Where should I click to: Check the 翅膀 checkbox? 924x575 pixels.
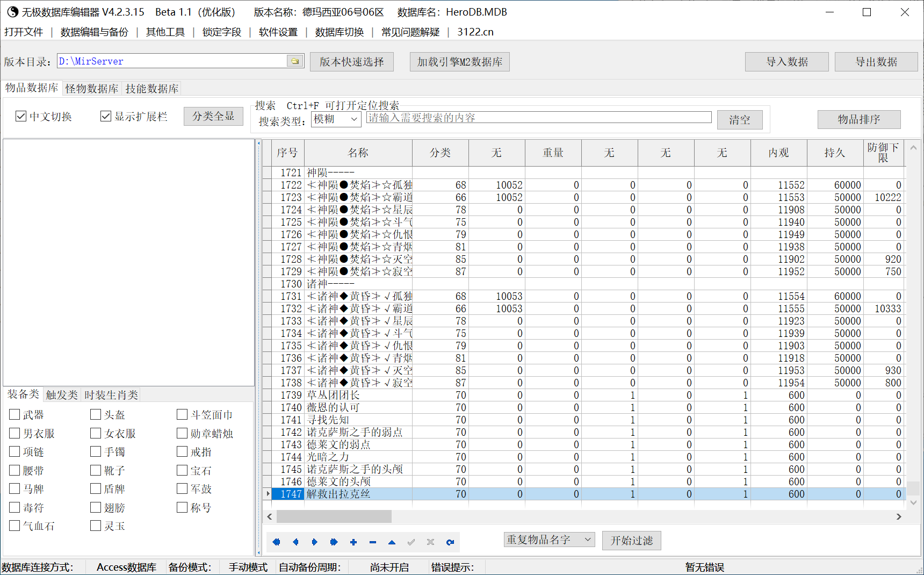96,507
